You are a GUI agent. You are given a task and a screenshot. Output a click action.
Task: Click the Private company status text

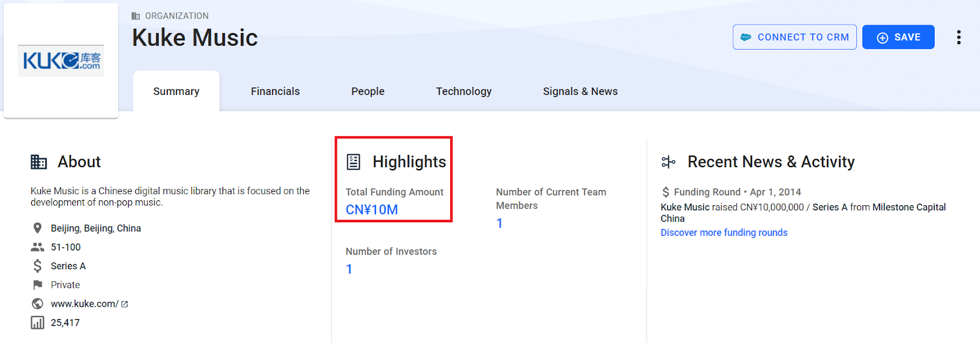click(66, 285)
